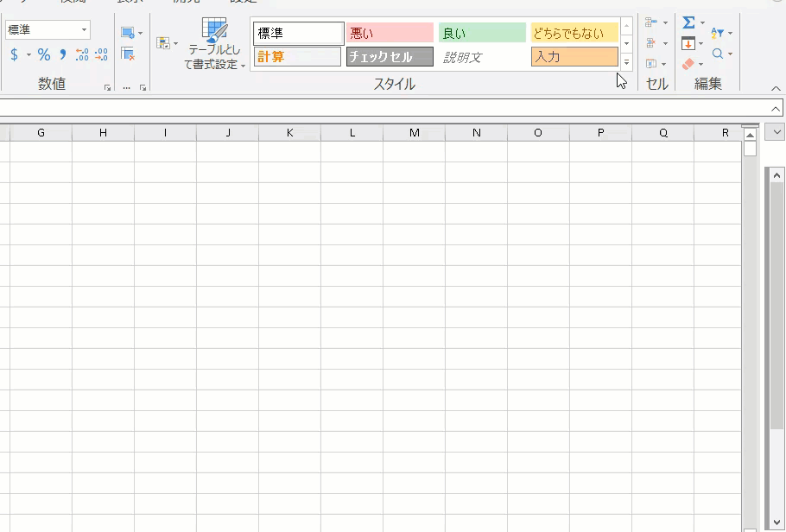Select column O header
786x532 pixels.
click(x=538, y=133)
